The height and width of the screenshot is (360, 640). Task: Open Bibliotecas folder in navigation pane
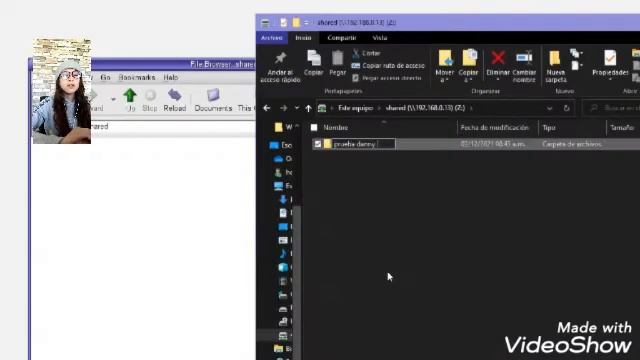pos(283,349)
